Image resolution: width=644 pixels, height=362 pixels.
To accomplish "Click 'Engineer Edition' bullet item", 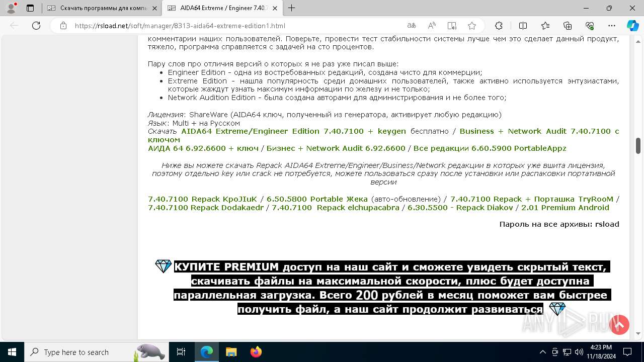I will point(325,72).
